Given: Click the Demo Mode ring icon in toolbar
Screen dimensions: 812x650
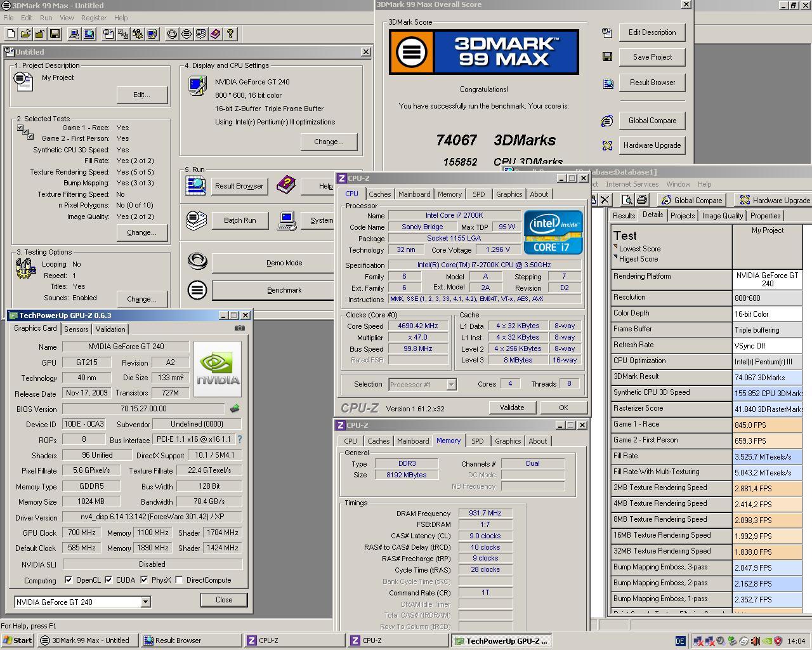Looking at the screenshot, I should (x=172, y=34).
